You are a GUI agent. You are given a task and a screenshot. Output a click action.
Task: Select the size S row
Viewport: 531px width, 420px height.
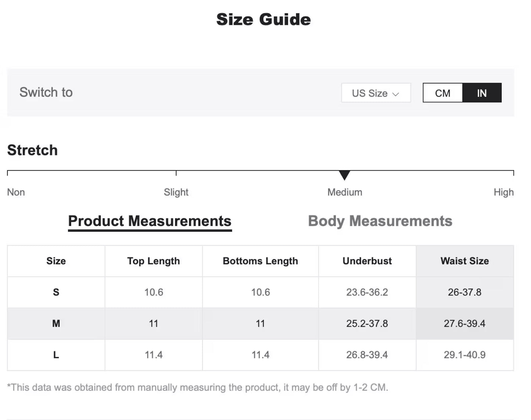[x=56, y=292]
